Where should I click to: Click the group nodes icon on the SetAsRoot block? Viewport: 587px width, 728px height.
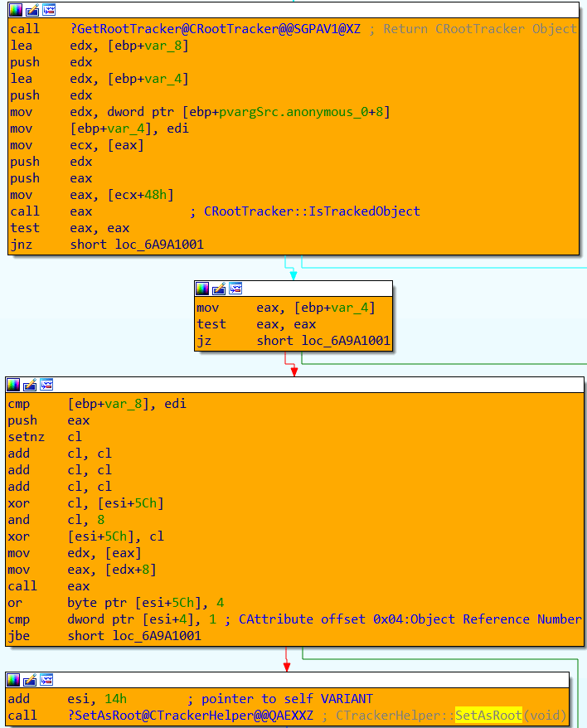point(47,680)
